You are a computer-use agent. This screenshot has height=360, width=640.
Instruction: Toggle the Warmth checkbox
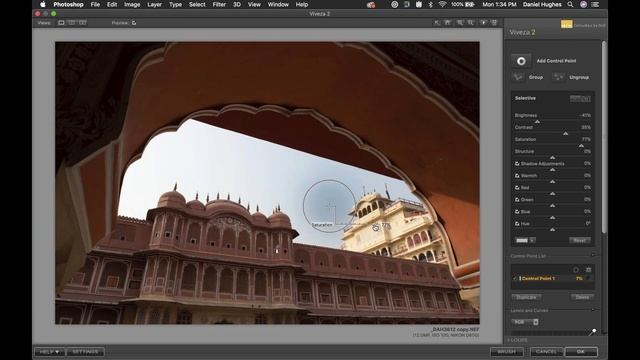517,176
